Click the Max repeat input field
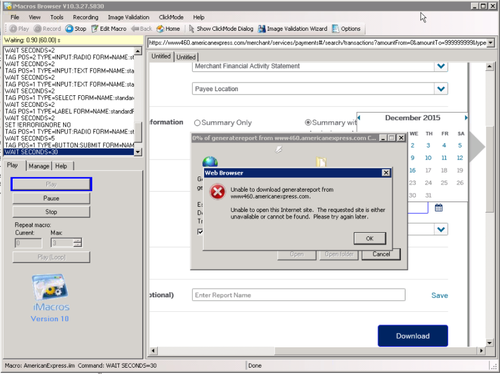500x374 pixels. point(62,243)
